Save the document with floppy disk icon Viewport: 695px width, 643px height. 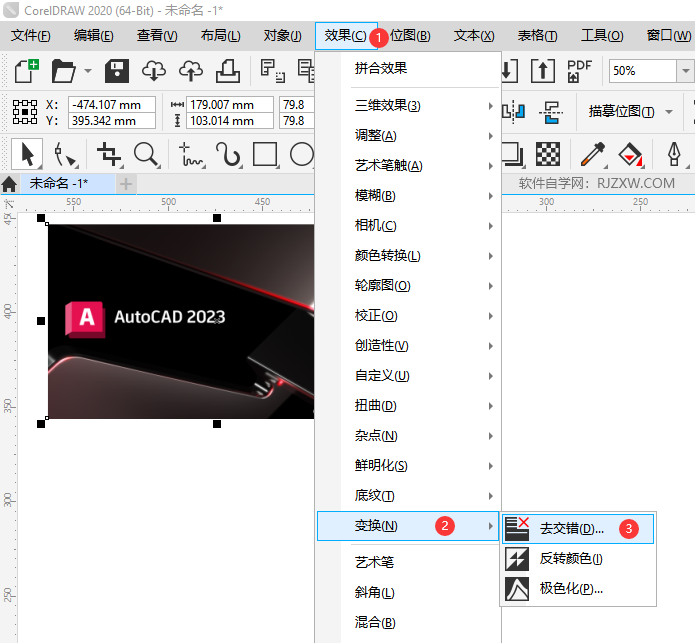point(117,71)
